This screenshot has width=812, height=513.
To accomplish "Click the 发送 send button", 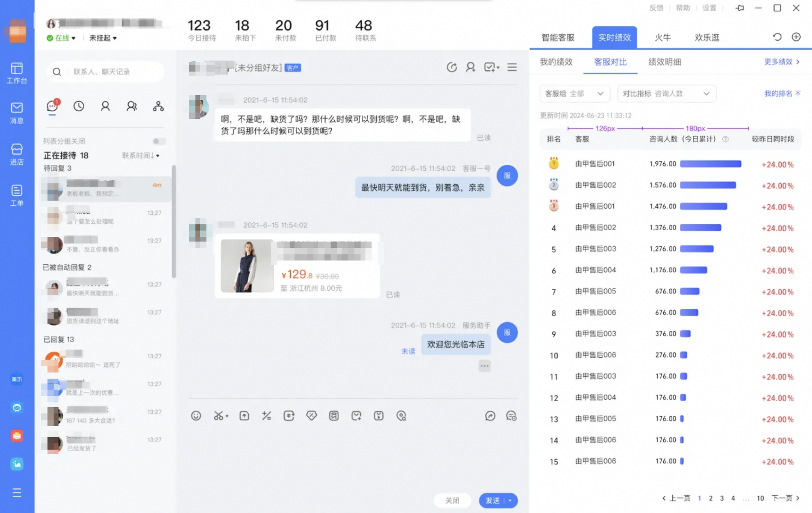I will point(492,500).
